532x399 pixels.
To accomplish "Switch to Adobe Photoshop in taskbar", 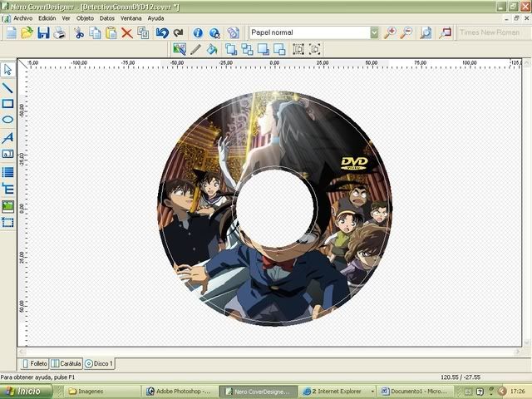I will tap(180, 392).
